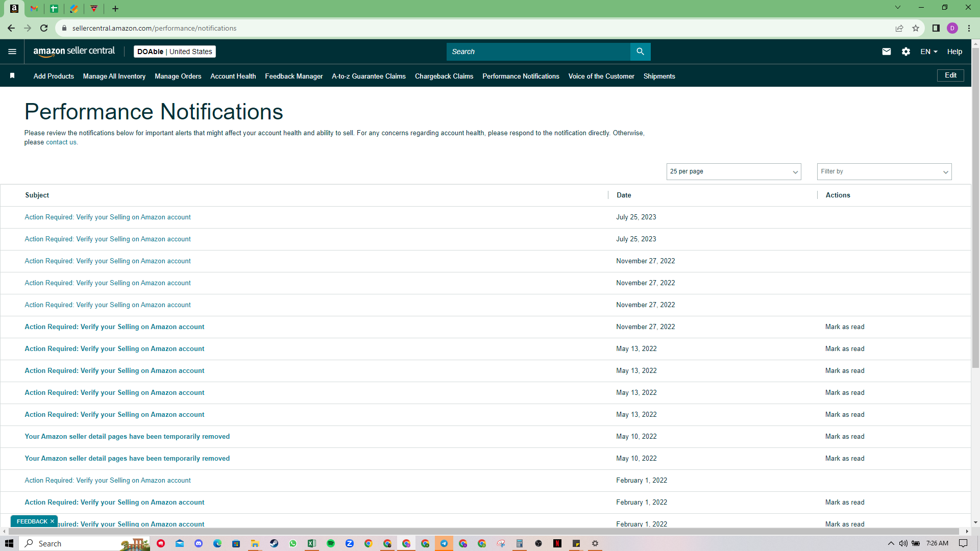Click the Edit button in nav bar
The width and height of the screenshot is (980, 551).
coord(950,76)
